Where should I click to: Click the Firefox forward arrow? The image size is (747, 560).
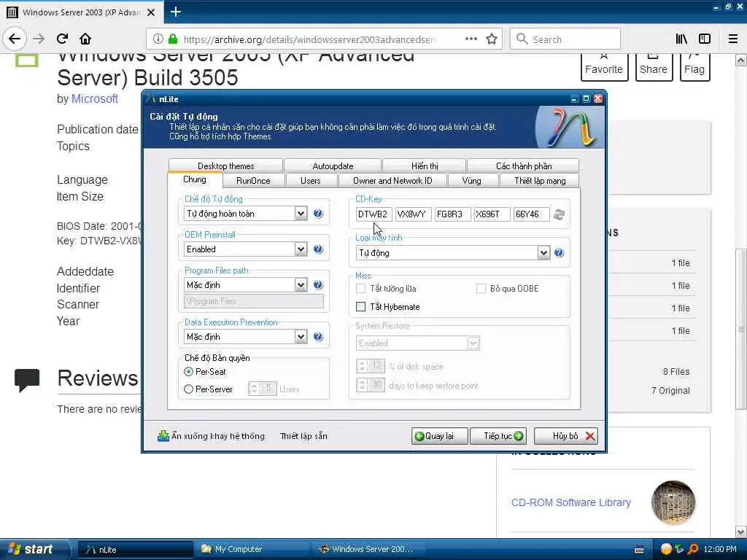39,39
